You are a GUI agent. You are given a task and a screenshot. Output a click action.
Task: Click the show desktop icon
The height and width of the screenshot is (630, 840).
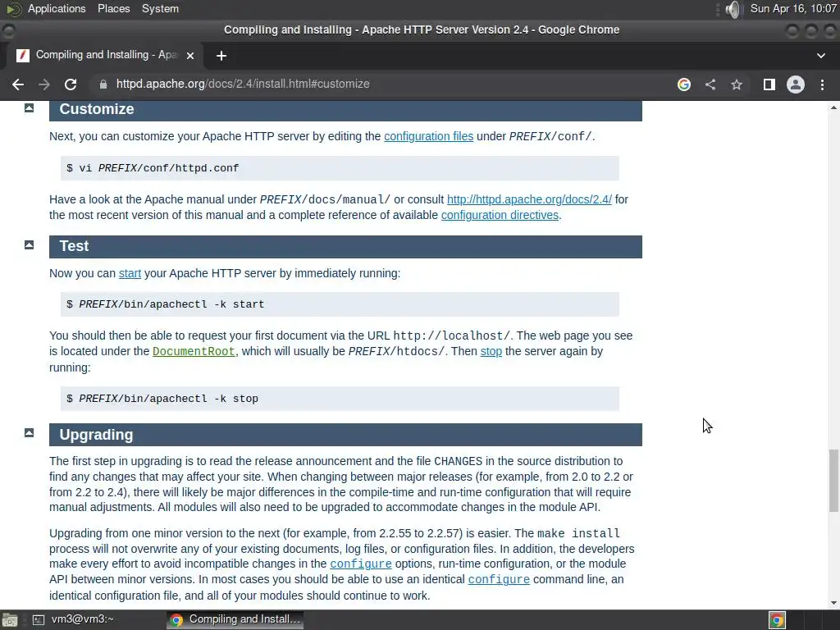(x=9, y=620)
